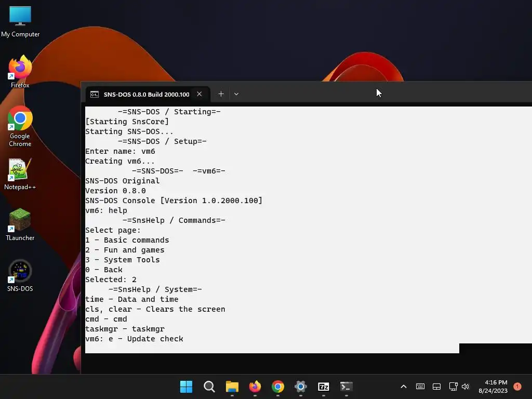532x399 pixels.
Task: Launch Firefox from desktop shortcut
Action: point(20,72)
